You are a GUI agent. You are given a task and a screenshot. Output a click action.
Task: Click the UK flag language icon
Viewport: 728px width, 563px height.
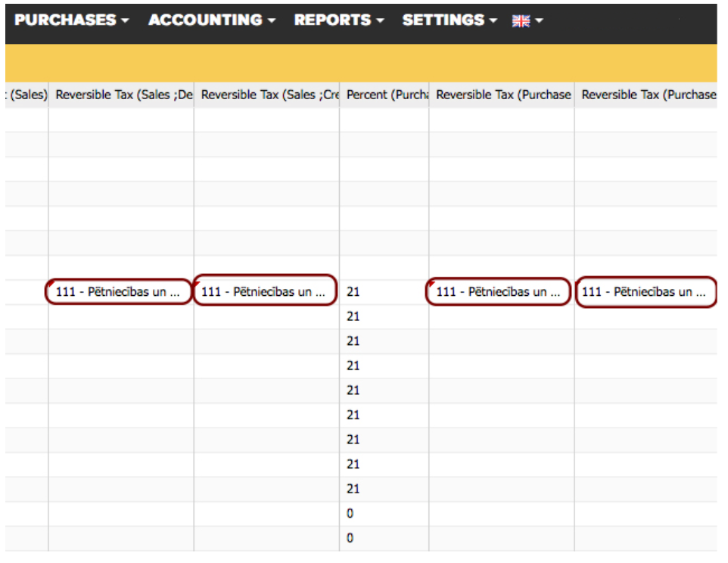point(521,21)
